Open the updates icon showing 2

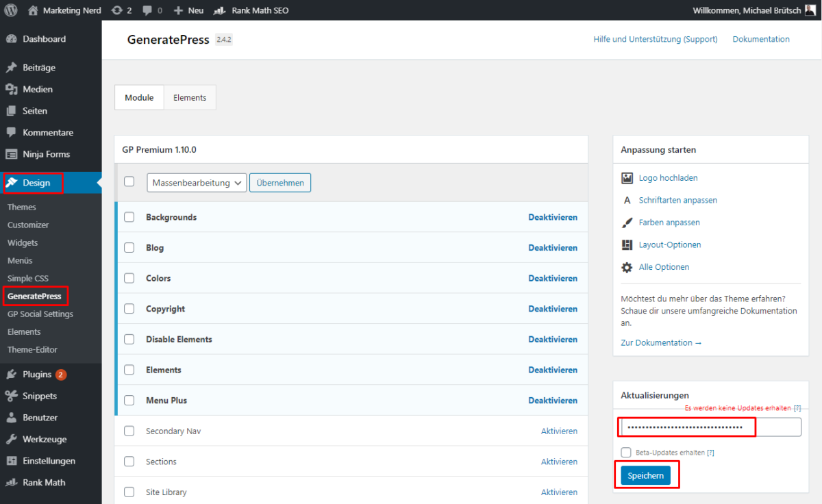tap(117, 10)
